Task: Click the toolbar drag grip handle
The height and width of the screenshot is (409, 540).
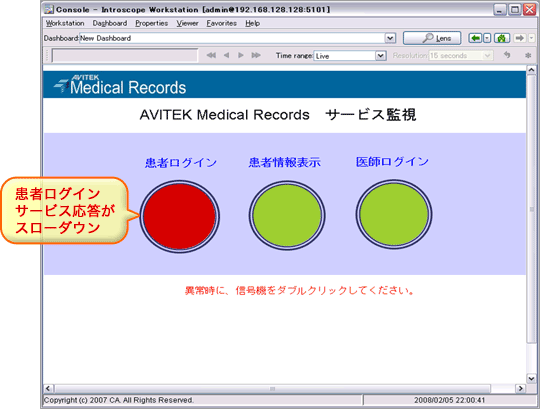Action: click(48, 55)
